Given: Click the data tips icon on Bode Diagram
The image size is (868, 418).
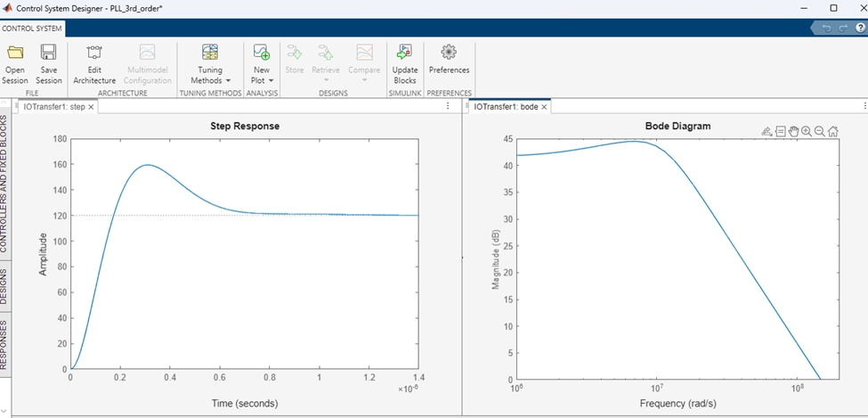Looking at the screenshot, I should click(780, 131).
